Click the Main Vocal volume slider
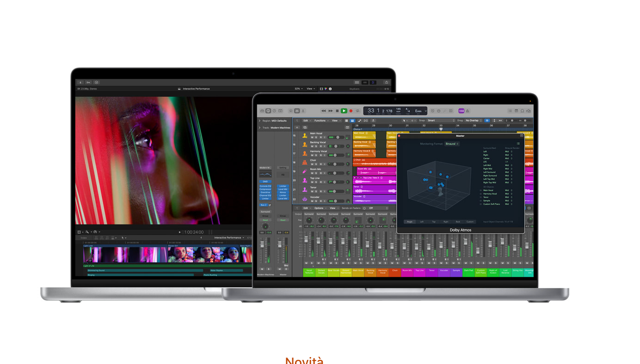This screenshot has width=640, height=364. click(338, 137)
